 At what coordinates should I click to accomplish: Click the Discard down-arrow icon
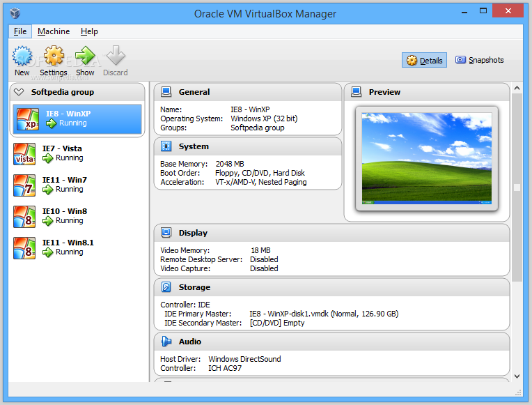pyautogui.click(x=116, y=56)
